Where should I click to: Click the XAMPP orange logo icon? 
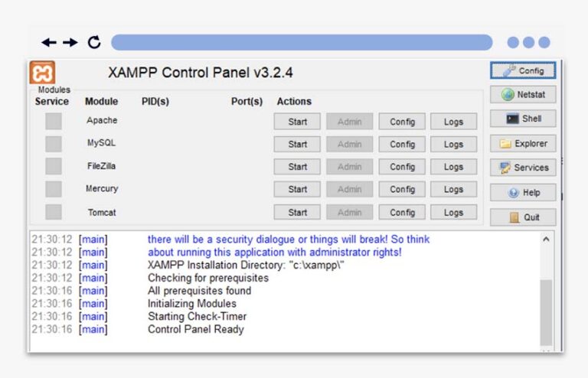(42, 73)
